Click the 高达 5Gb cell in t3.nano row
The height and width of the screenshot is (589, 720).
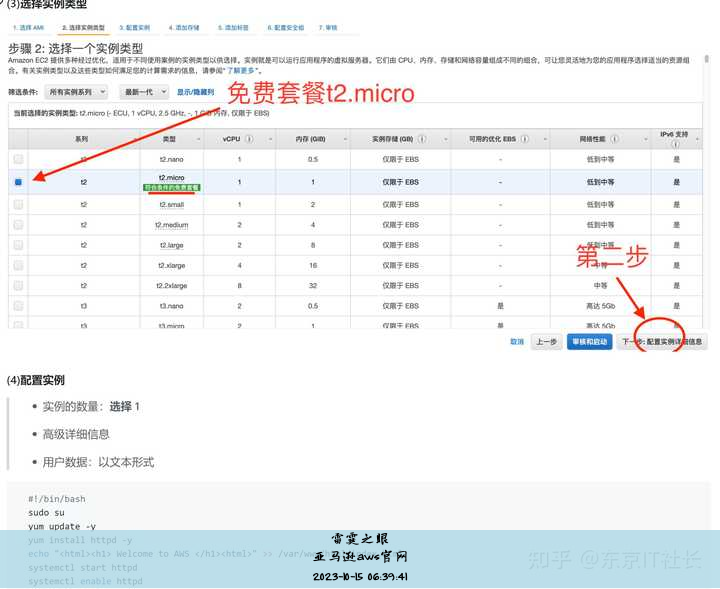pos(600,306)
